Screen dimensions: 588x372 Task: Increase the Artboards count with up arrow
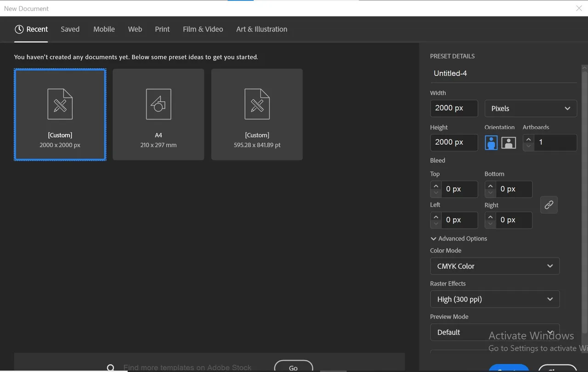528,139
